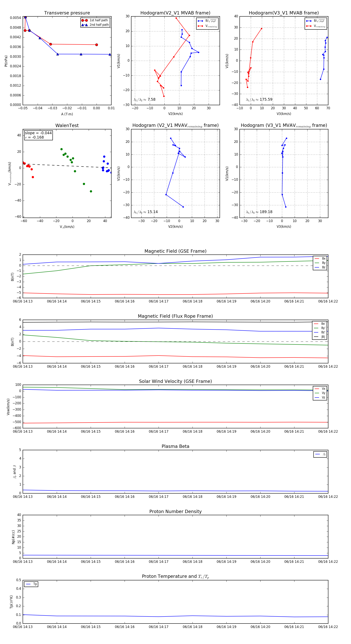
Task: Click the Bx' legend entry in flux rope plot
Action: 320,324
